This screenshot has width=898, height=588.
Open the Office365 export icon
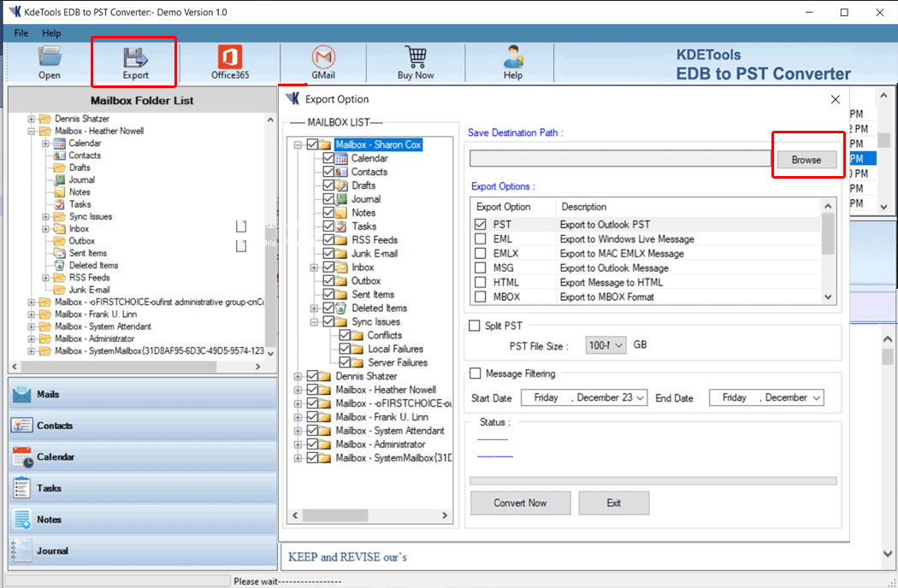pos(230,58)
